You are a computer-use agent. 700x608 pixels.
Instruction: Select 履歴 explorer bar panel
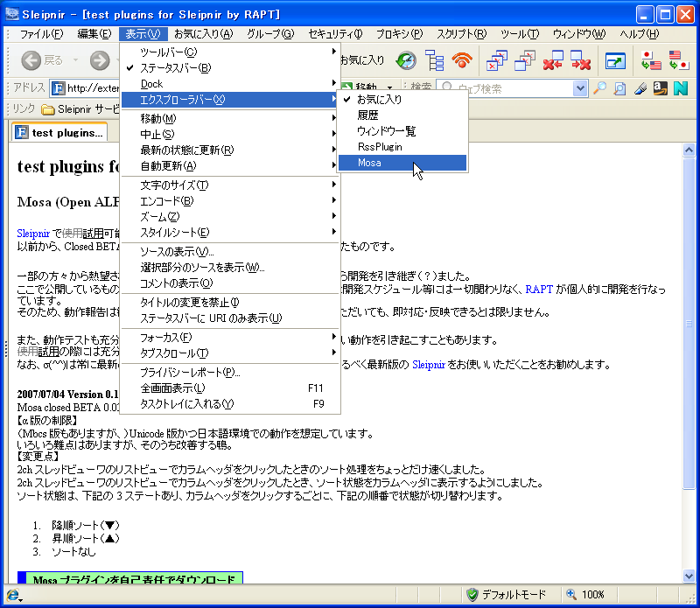pyautogui.click(x=402, y=115)
